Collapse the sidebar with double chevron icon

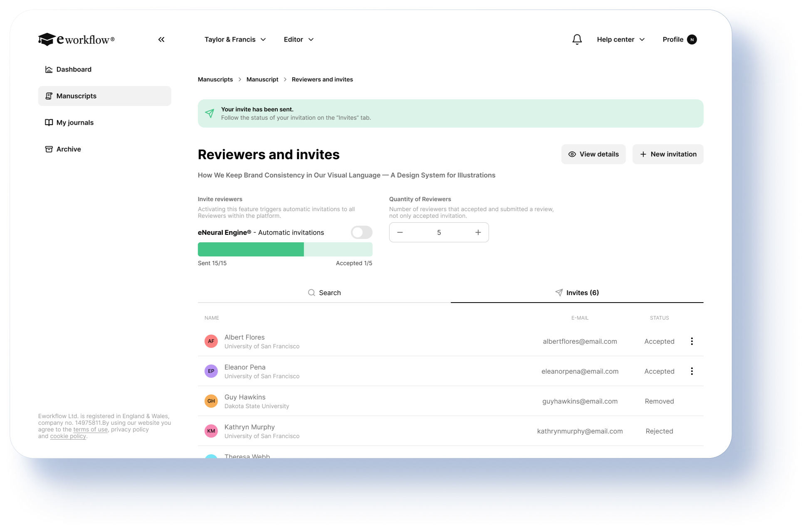tap(161, 39)
